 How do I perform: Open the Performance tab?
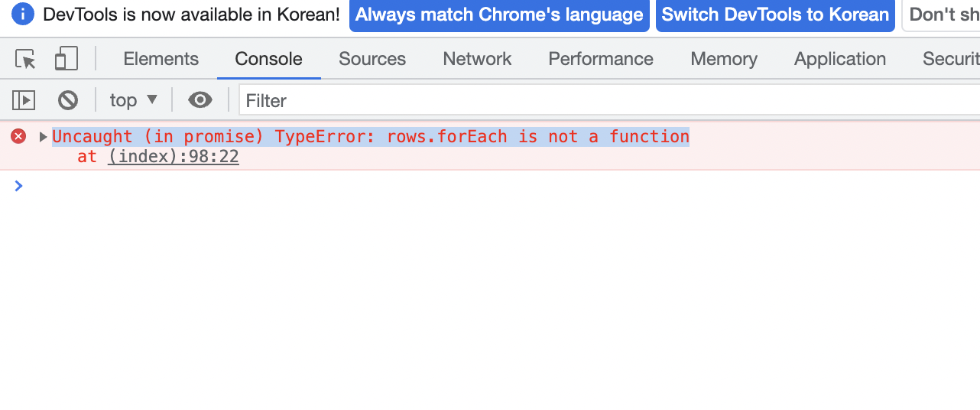coord(601,59)
